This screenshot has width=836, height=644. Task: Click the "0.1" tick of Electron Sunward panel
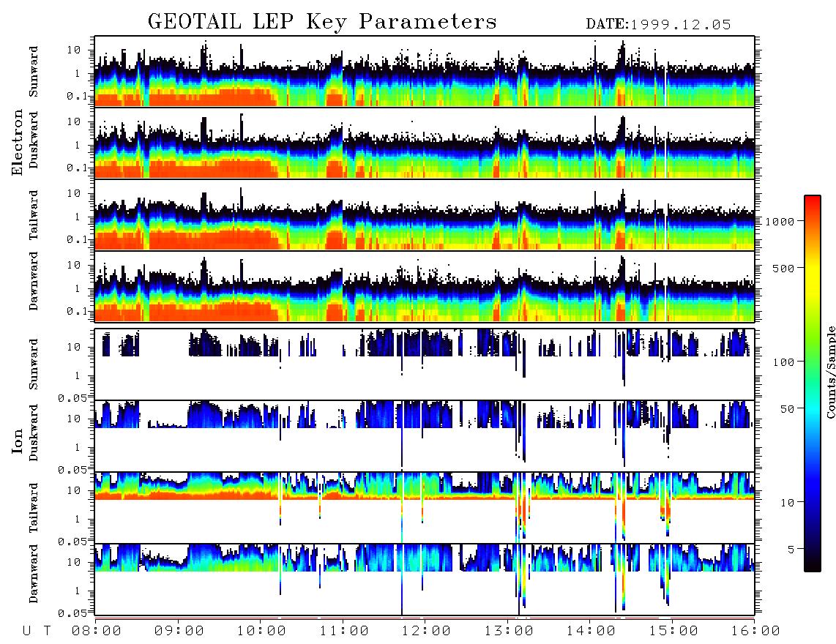pyautogui.click(x=78, y=97)
